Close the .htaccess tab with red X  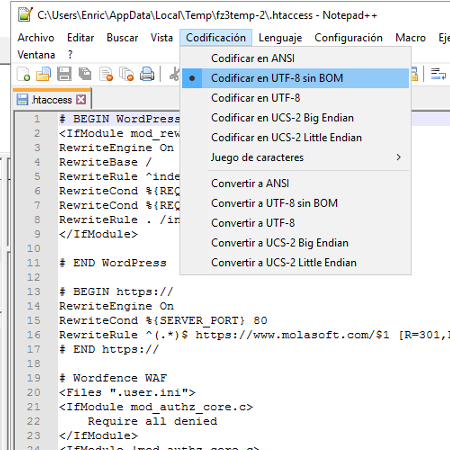click(81, 99)
